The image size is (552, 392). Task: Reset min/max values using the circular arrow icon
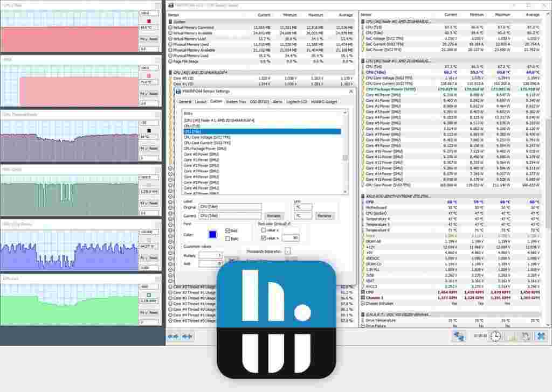[x=525, y=337]
